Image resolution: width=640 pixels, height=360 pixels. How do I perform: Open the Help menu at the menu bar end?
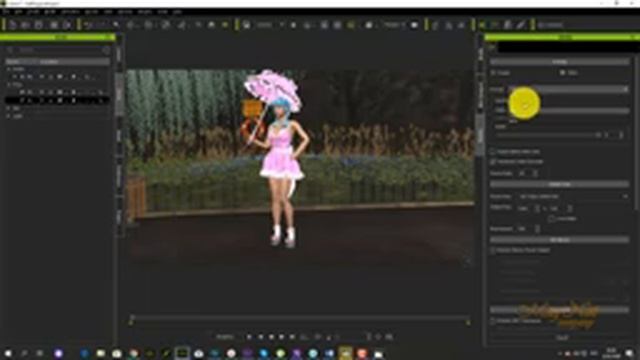tap(177, 12)
